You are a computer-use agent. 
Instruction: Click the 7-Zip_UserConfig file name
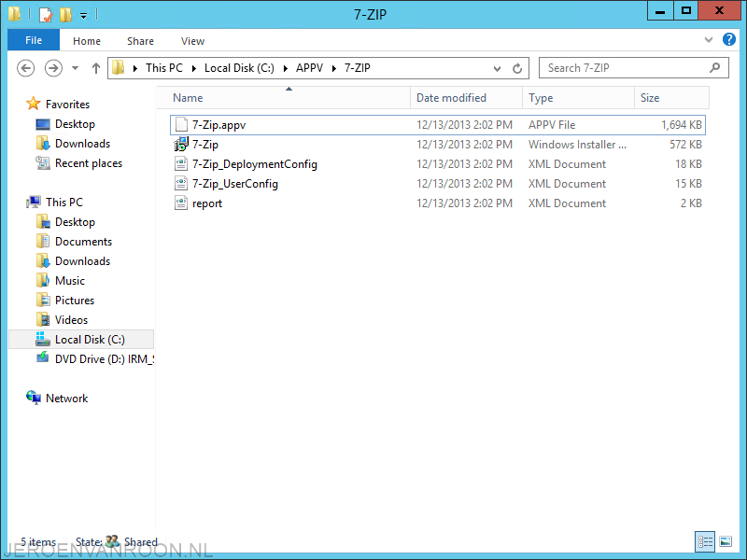click(x=235, y=184)
